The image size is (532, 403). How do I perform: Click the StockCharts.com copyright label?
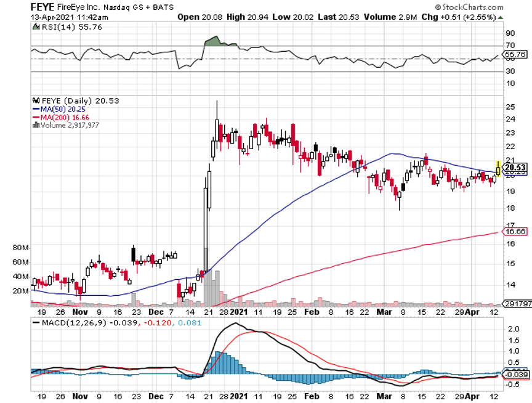click(x=469, y=7)
